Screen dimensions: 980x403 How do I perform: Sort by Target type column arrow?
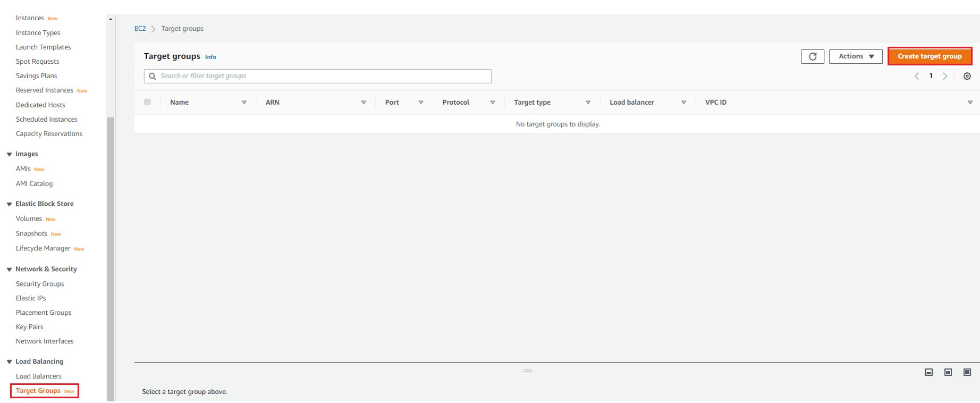pyautogui.click(x=588, y=103)
